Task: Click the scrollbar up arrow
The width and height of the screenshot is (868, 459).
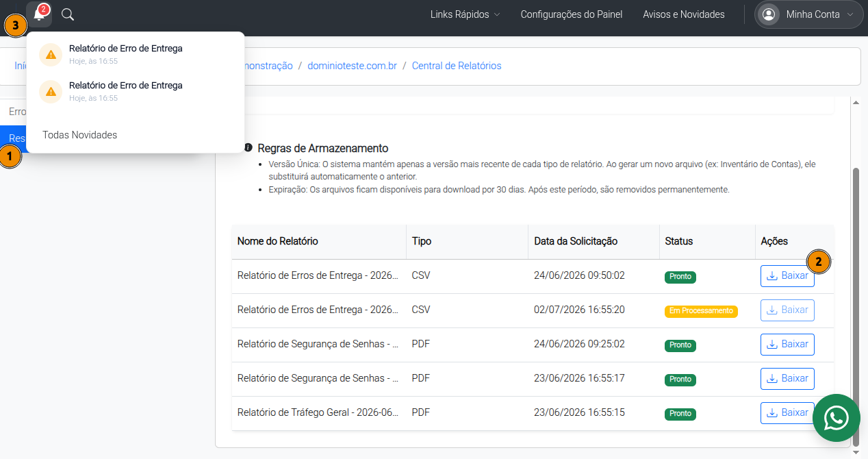Action: 856,102
